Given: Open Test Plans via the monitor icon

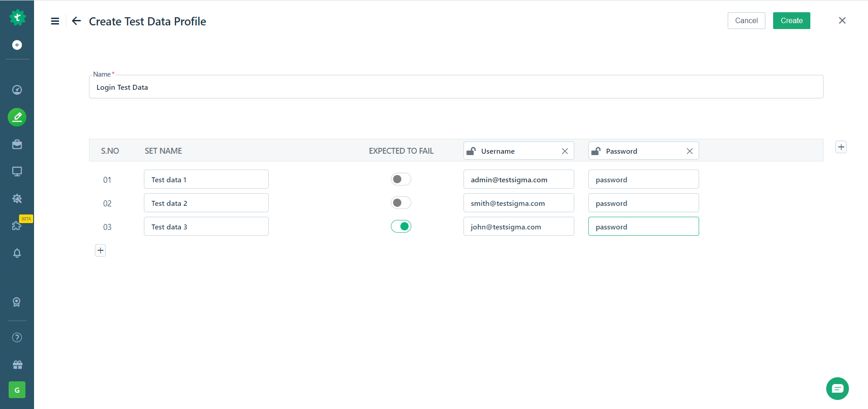Looking at the screenshot, I should tap(17, 171).
